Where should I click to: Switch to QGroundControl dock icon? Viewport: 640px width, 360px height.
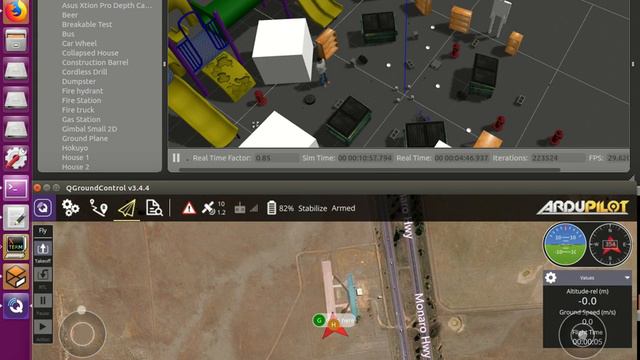pos(16,306)
